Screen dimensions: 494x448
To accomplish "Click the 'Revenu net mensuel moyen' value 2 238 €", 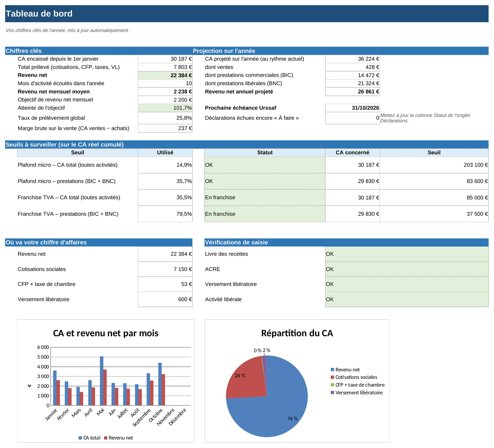I will [x=165, y=92].
